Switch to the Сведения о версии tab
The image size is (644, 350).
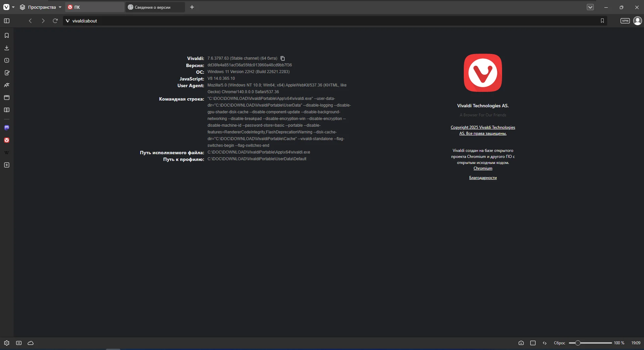click(155, 7)
